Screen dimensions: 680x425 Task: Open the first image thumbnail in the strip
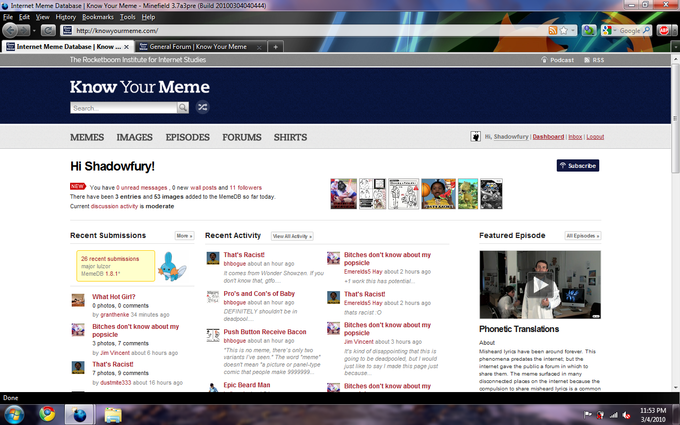[x=343, y=194]
